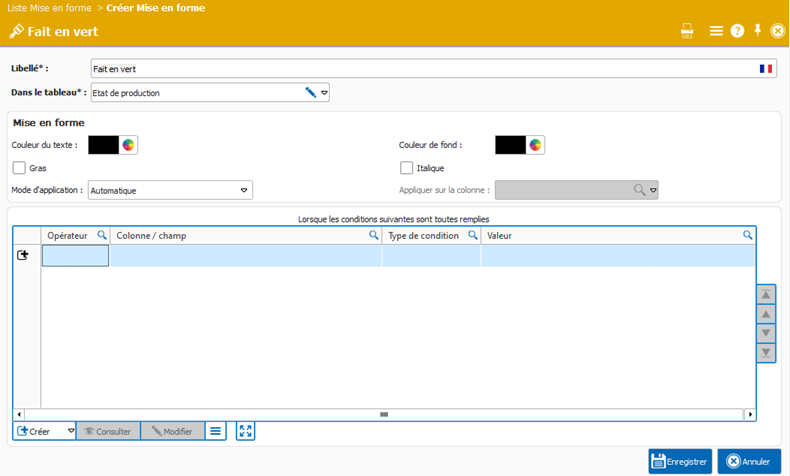Image resolution: width=790 pixels, height=476 pixels.
Task: Enable the Italique checkbox
Action: [406, 168]
